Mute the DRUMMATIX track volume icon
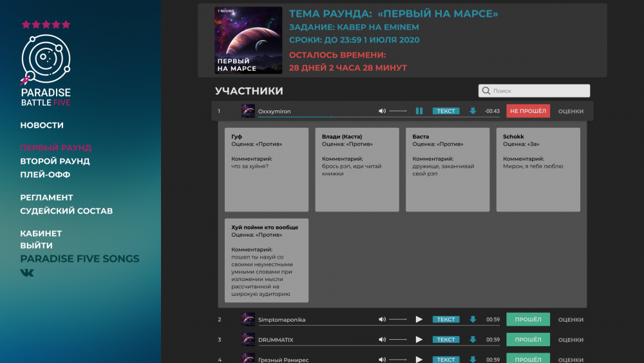 coord(382,340)
